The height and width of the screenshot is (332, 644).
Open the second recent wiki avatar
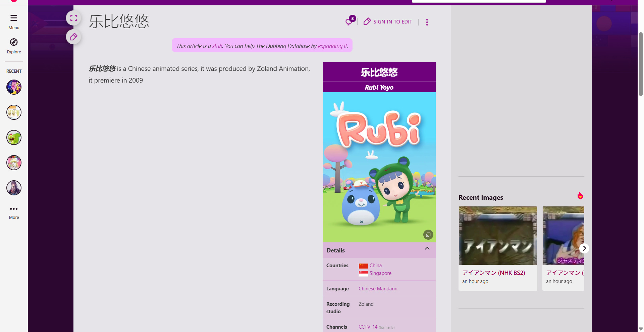click(x=14, y=112)
